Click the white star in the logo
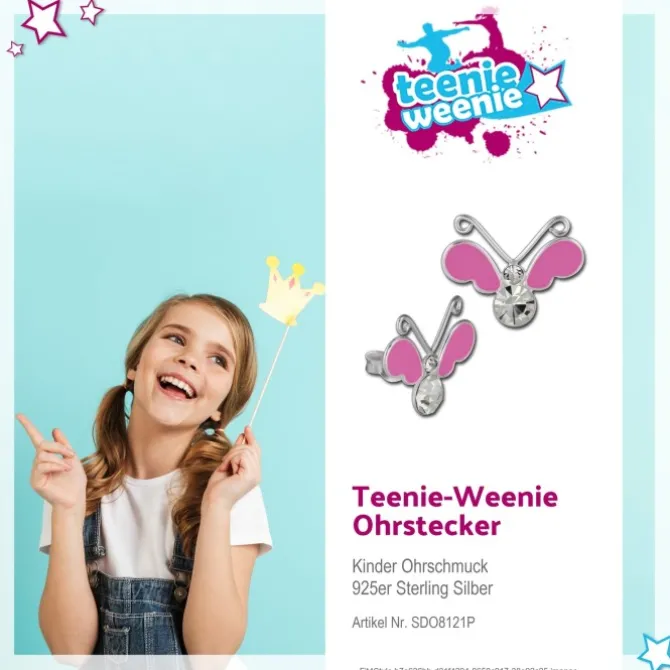 click(x=546, y=86)
